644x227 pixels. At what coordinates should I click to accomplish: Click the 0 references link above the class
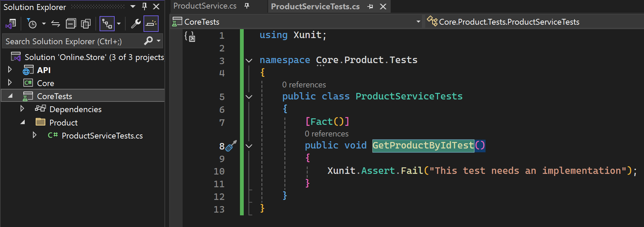[x=304, y=85]
